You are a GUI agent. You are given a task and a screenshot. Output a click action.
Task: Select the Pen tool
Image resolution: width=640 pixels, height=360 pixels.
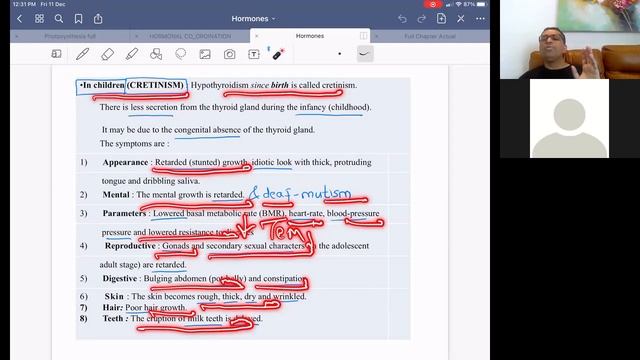click(x=82, y=54)
